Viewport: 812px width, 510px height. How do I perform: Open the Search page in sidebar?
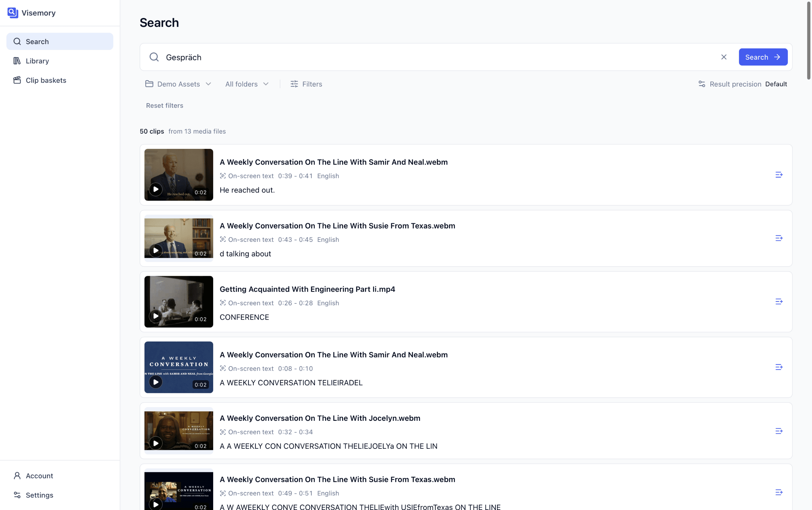[60, 42]
